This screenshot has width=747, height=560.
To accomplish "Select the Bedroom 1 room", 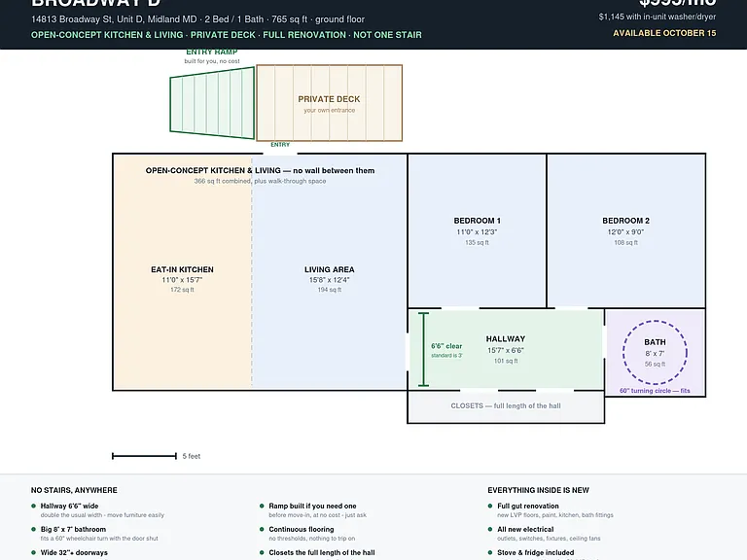I will pos(477,231).
